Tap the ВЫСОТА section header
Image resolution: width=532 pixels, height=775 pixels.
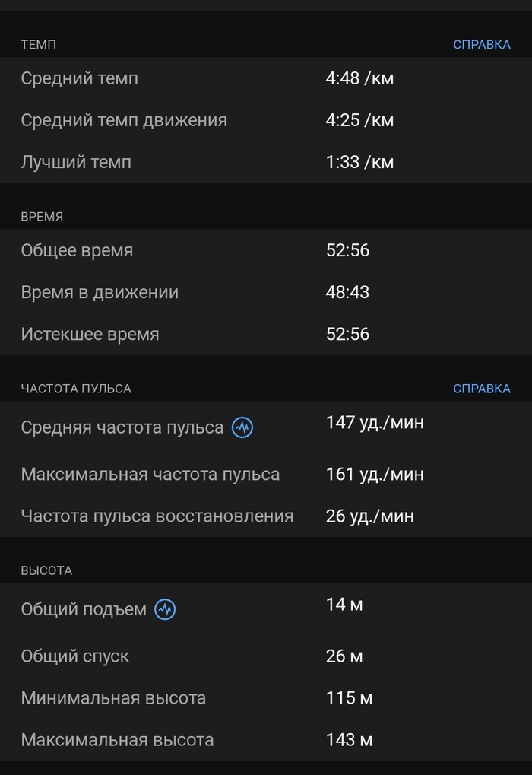click(46, 570)
